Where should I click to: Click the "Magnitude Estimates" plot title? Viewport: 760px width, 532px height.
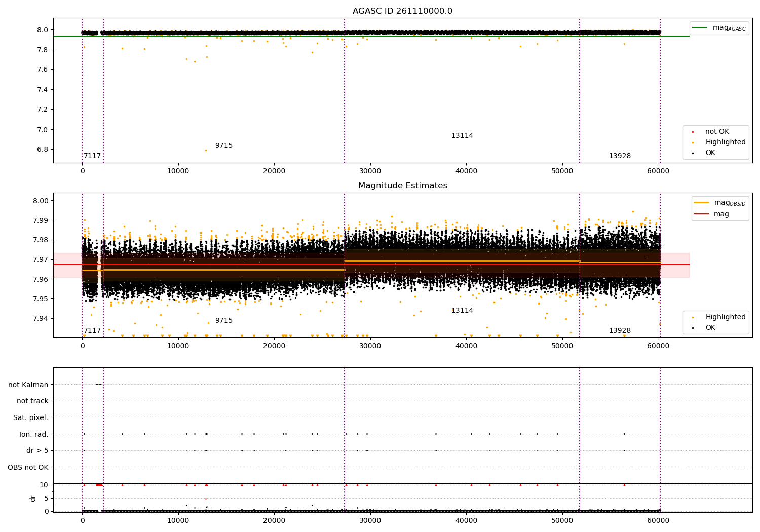[402, 186]
